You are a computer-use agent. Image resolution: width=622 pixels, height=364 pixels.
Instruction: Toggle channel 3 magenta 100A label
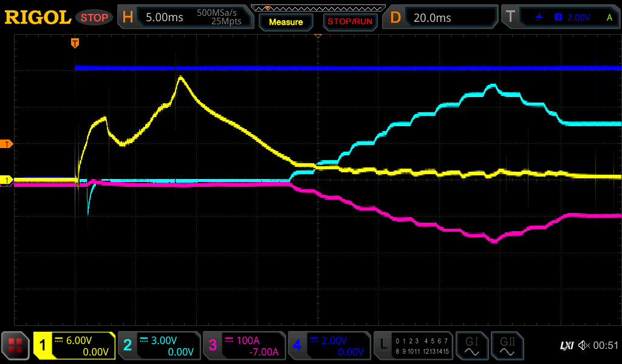click(x=244, y=346)
